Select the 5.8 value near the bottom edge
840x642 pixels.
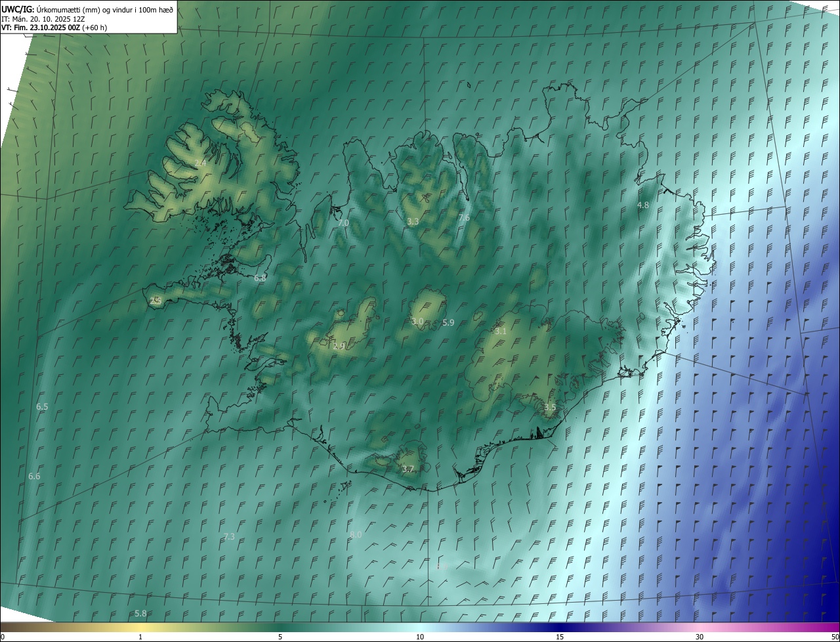pos(140,614)
